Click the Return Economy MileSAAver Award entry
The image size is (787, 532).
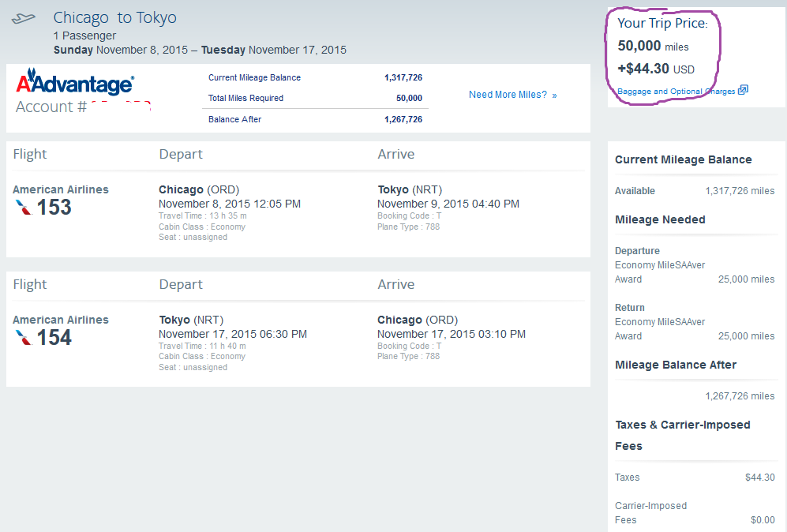click(695, 322)
